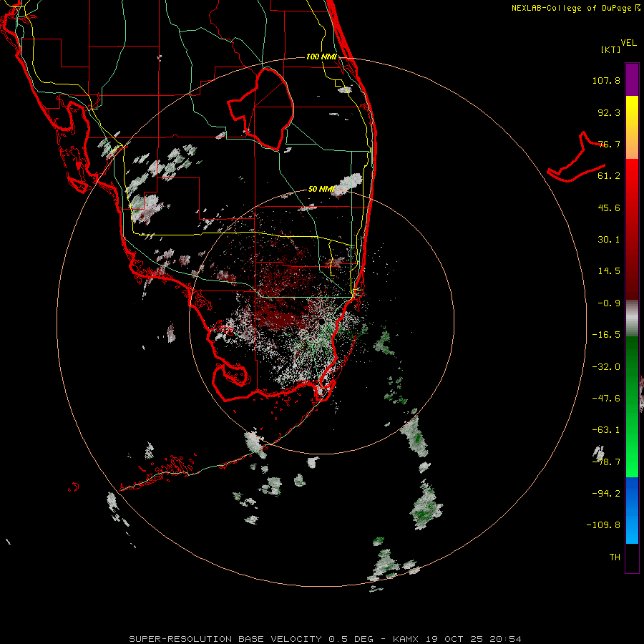Click the -32.0 legend value
Screen dimensions: 644x644
click(606, 367)
